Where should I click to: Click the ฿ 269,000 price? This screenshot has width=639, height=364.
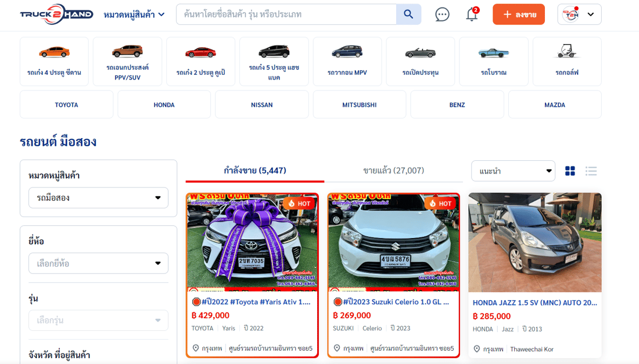pos(352,316)
